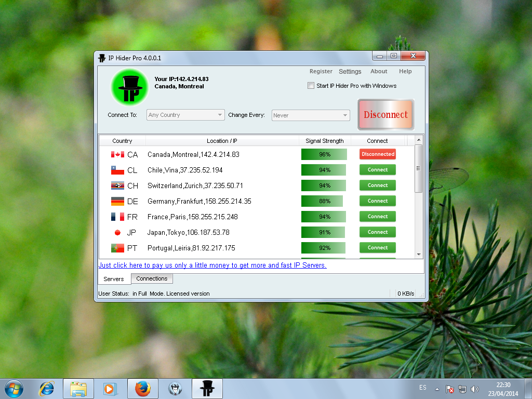532x399 pixels.
Task: Click Disconnected button for Canada row
Action: click(x=378, y=154)
